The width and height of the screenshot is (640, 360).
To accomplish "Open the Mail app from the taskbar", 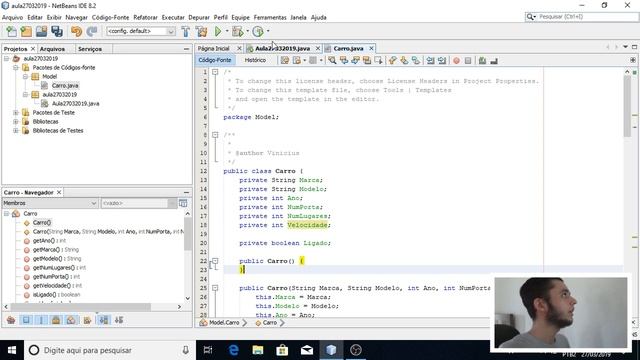I will [x=307, y=350].
